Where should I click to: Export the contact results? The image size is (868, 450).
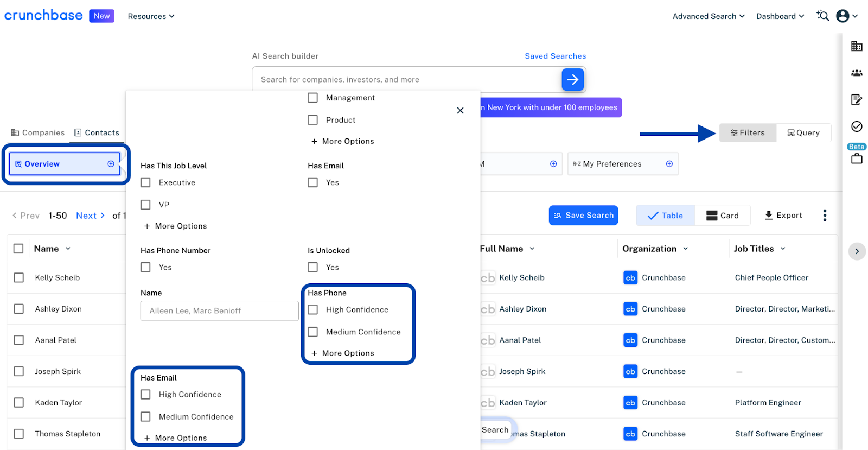click(783, 216)
